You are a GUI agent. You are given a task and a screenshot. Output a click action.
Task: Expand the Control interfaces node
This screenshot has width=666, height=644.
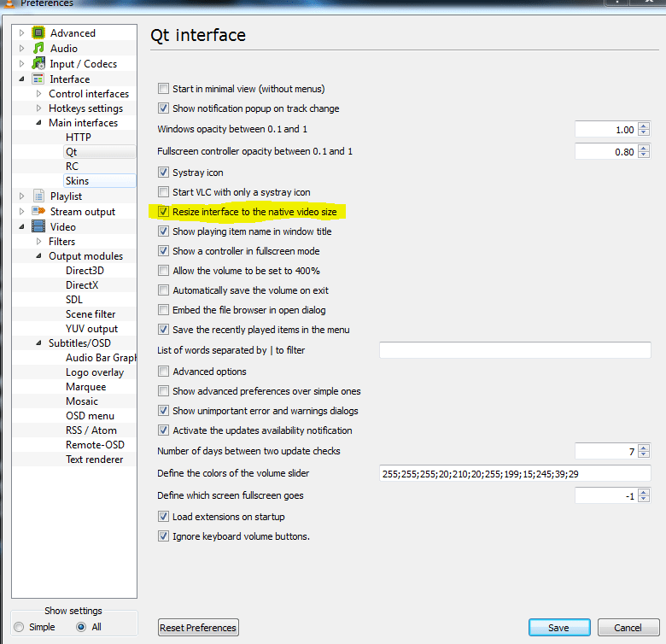(38, 93)
